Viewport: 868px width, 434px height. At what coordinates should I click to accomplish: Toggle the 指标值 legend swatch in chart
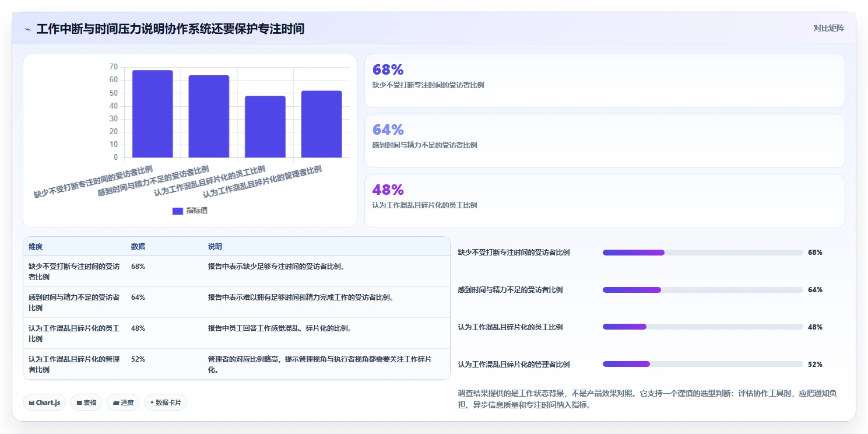tap(178, 211)
